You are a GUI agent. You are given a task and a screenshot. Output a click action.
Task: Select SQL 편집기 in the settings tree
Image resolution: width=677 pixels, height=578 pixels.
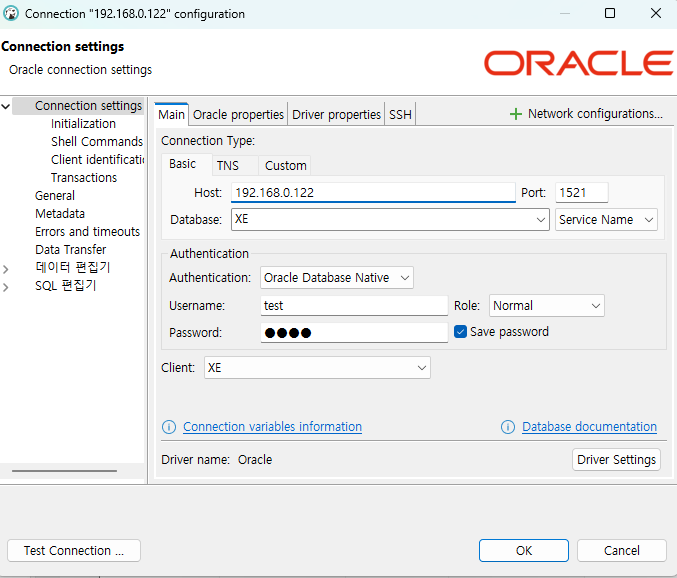tap(66, 286)
